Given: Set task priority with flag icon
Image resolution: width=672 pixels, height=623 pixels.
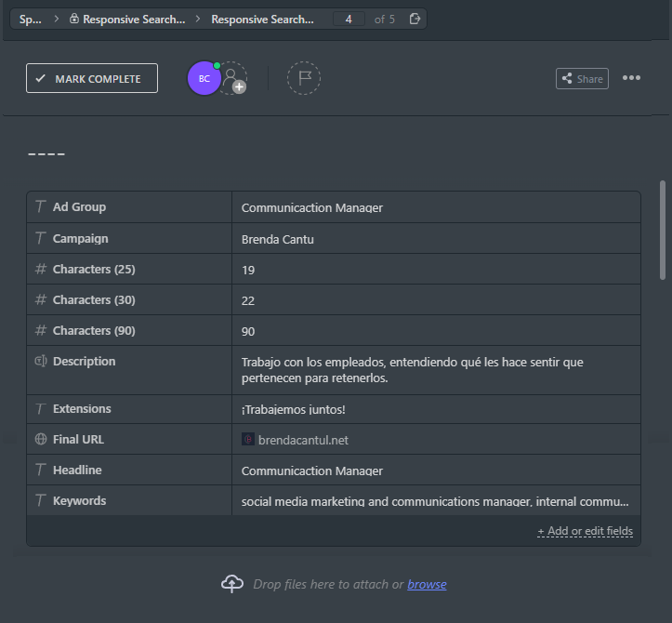Looking at the screenshot, I should click(303, 78).
